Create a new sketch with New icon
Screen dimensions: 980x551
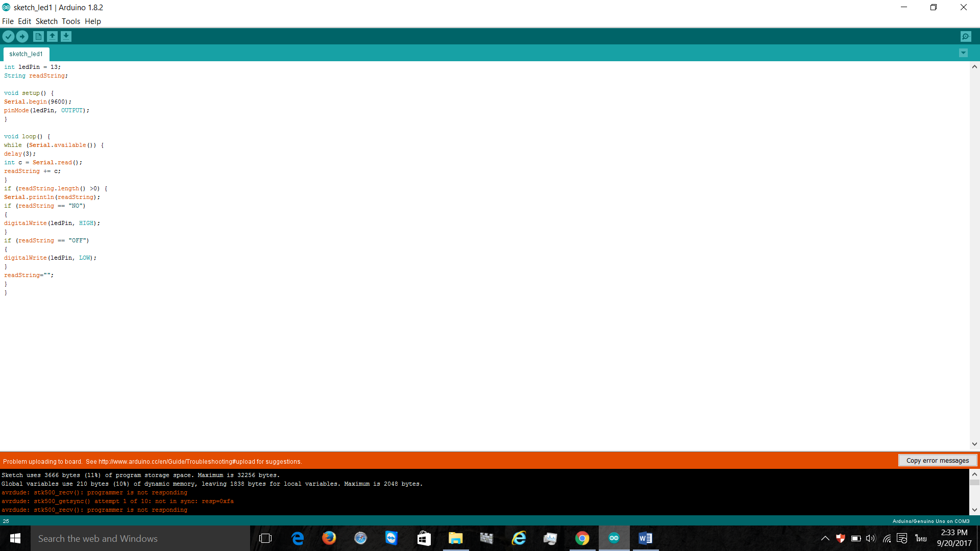pyautogui.click(x=38, y=36)
